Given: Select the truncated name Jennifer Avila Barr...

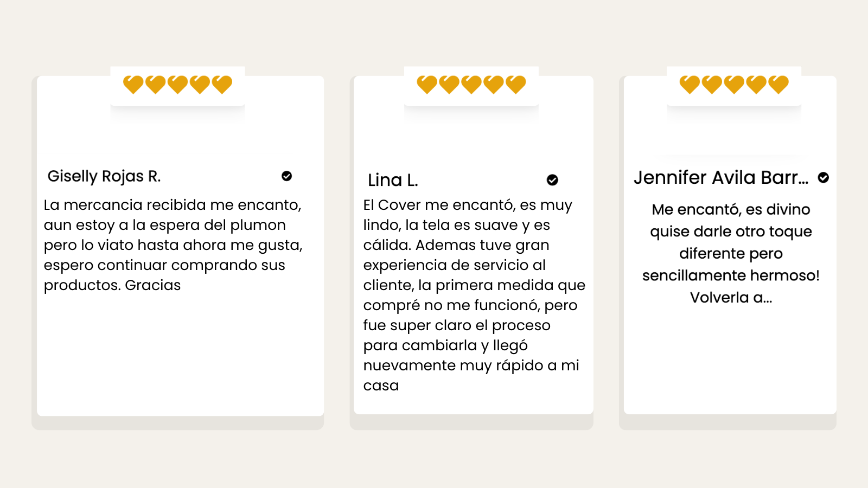Looking at the screenshot, I should (721, 177).
